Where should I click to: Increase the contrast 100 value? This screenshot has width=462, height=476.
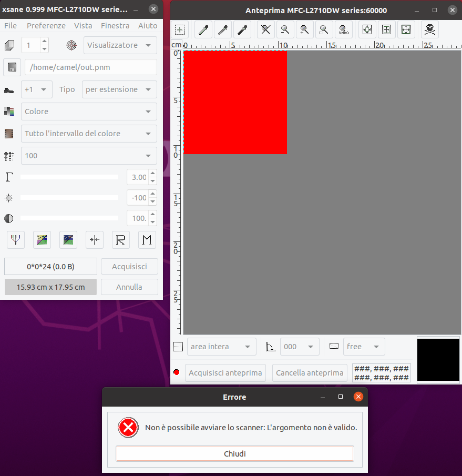[153, 214]
